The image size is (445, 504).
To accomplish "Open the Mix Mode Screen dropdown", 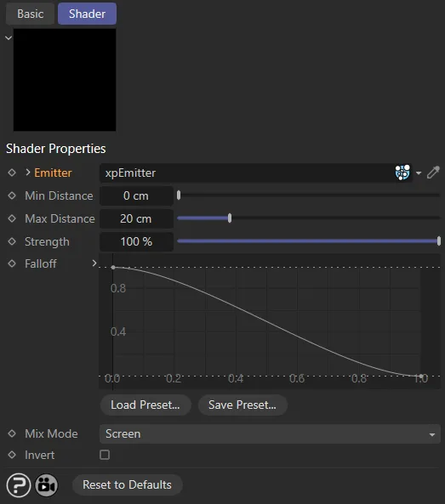I will (x=270, y=434).
